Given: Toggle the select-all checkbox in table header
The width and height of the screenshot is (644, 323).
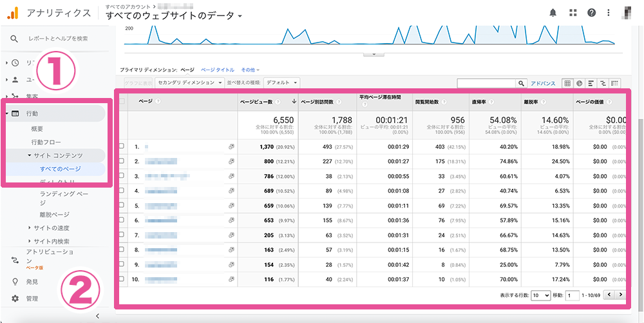Looking at the screenshot, I should (x=121, y=101).
